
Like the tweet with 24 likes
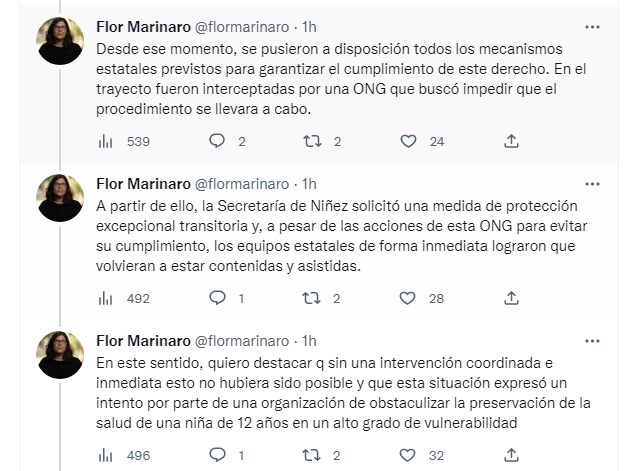[408, 141]
